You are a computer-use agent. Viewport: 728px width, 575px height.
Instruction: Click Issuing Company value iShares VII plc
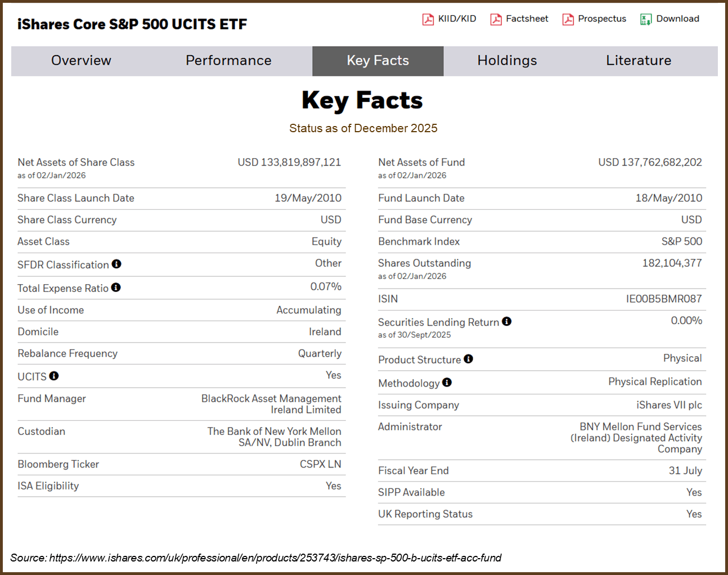(x=669, y=405)
